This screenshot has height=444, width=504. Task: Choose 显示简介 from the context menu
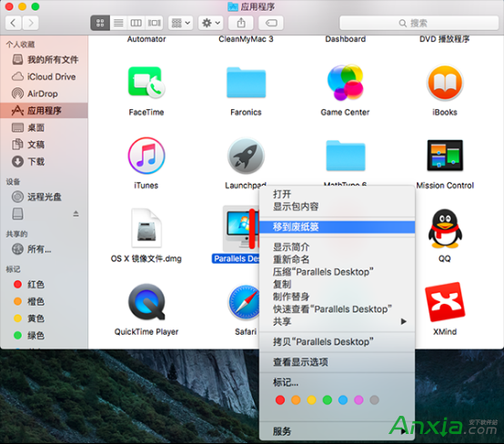pos(337,247)
